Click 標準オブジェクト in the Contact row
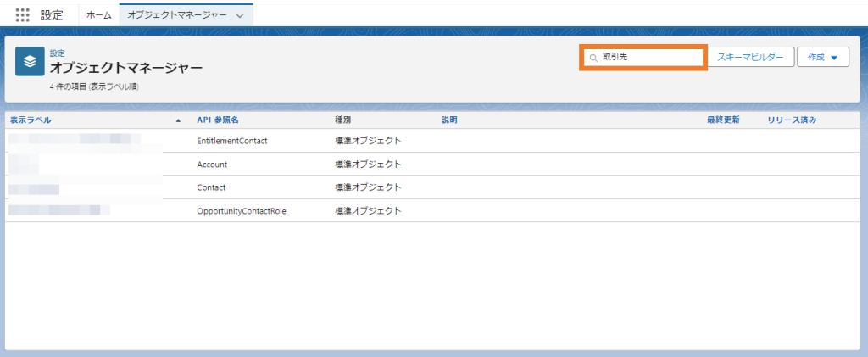Image resolution: width=868 pixels, height=357 pixels. pos(368,187)
